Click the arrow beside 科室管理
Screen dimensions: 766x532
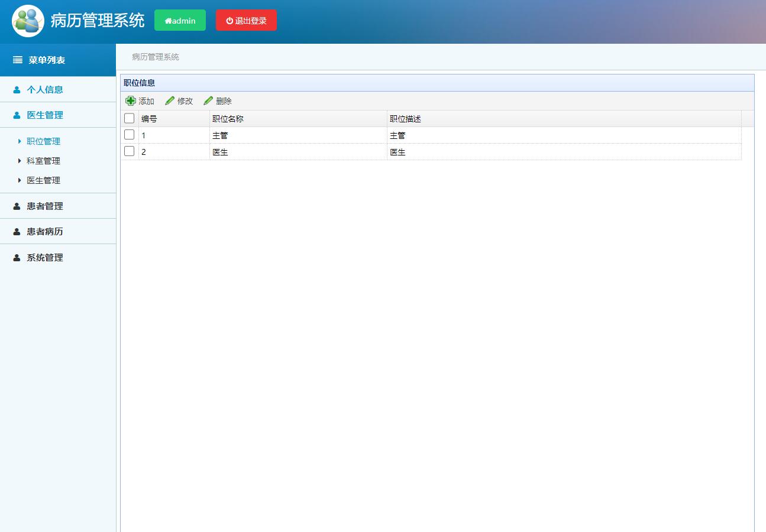[20, 161]
